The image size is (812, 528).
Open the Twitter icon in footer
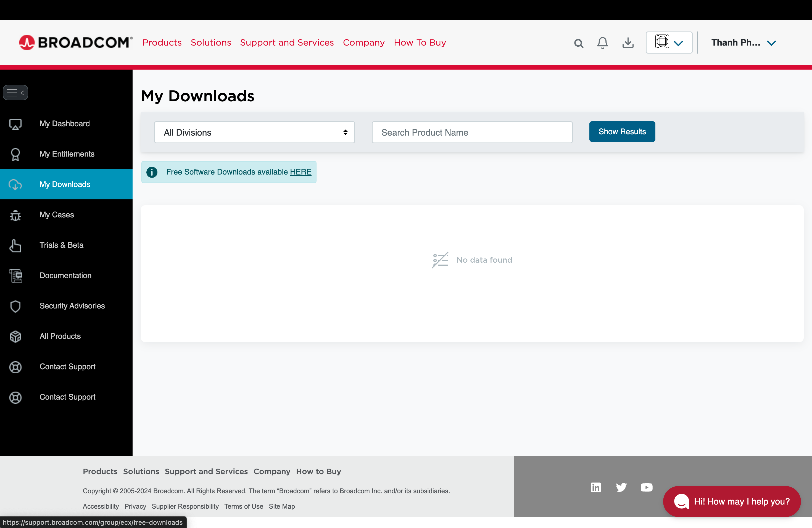click(x=621, y=487)
